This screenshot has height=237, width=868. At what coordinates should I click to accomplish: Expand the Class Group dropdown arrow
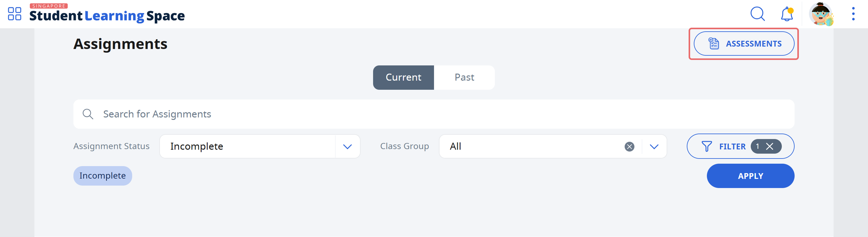pos(654,146)
